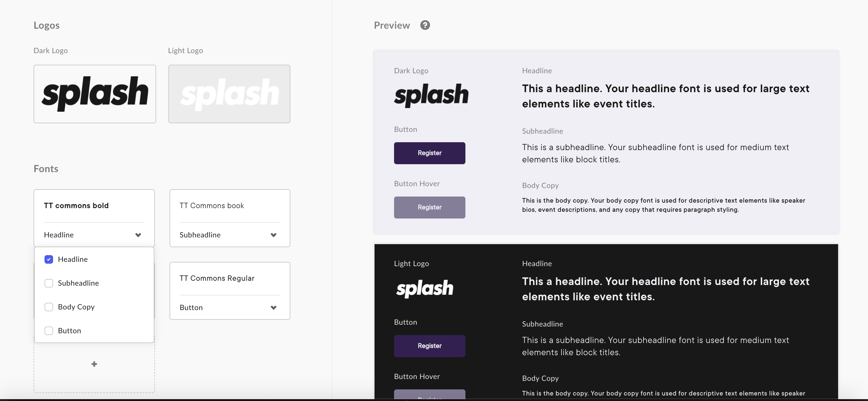868x401 pixels.
Task: Edit the TT Commons Regular font name
Action: [217, 278]
